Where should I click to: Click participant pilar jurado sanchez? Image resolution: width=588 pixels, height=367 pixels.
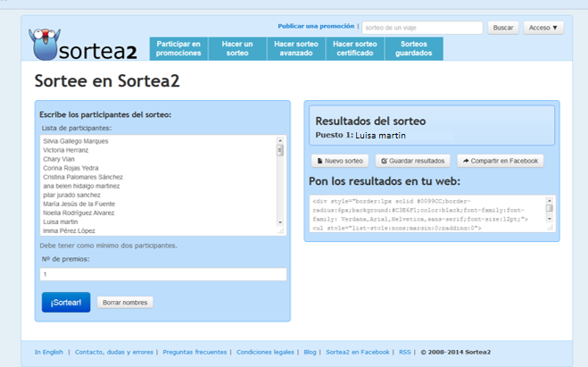[x=71, y=196]
